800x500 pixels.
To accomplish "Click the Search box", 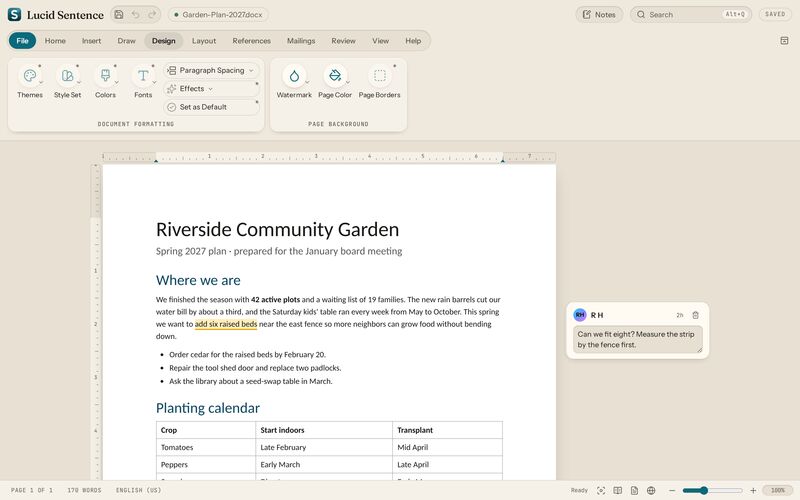I will pyautogui.click(x=690, y=14).
